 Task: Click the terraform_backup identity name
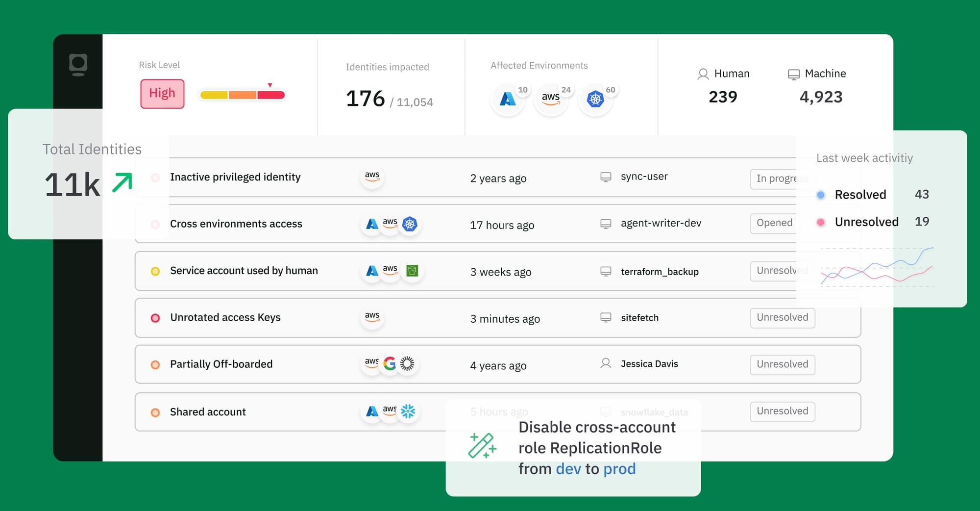pos(660,272)
